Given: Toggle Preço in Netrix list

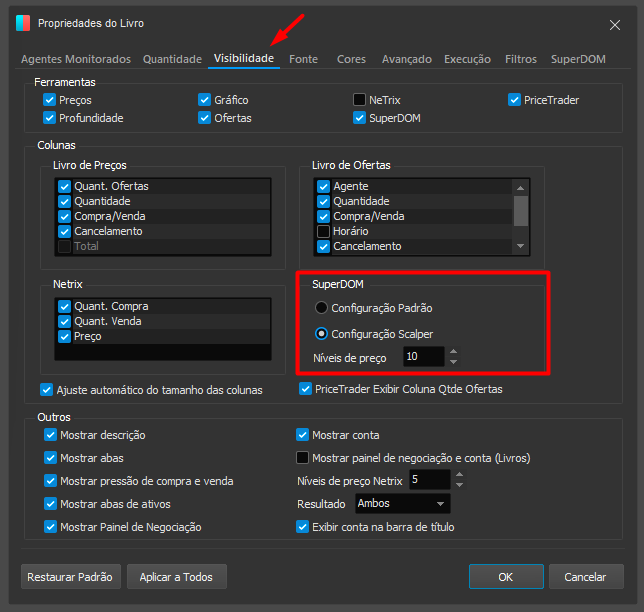Looking at the screenshot, I should pos(64,336).
